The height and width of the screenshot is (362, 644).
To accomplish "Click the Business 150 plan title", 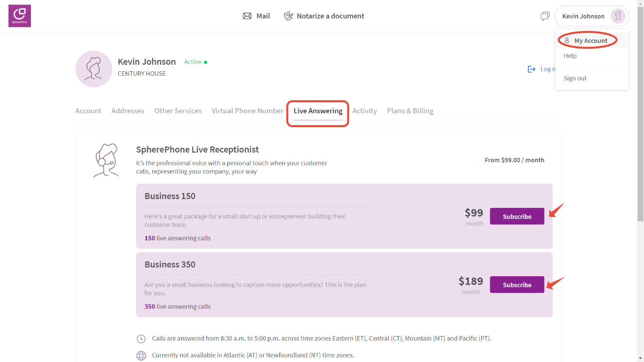I will (170, 196).
